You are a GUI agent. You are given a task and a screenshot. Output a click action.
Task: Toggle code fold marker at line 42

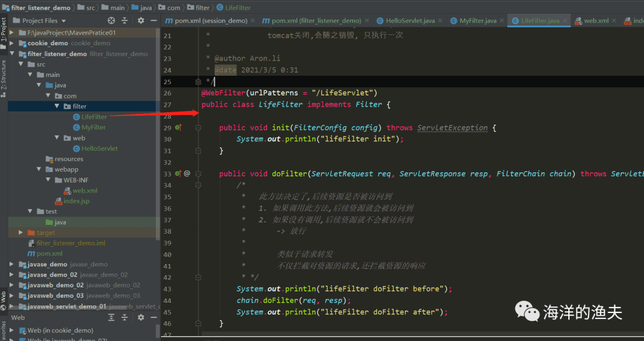tap(198, 277)
